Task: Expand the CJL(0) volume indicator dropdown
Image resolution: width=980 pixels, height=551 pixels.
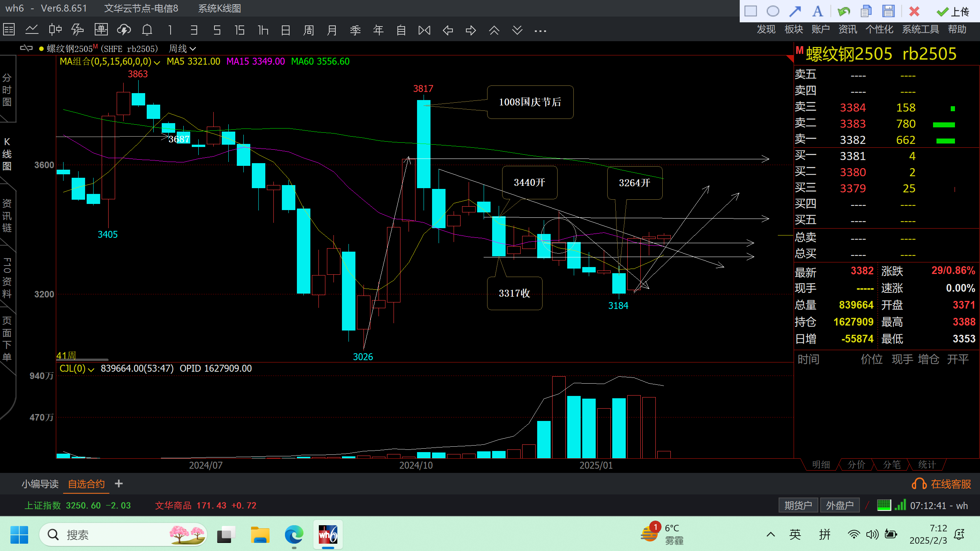Action: click(x=91, y=369)
